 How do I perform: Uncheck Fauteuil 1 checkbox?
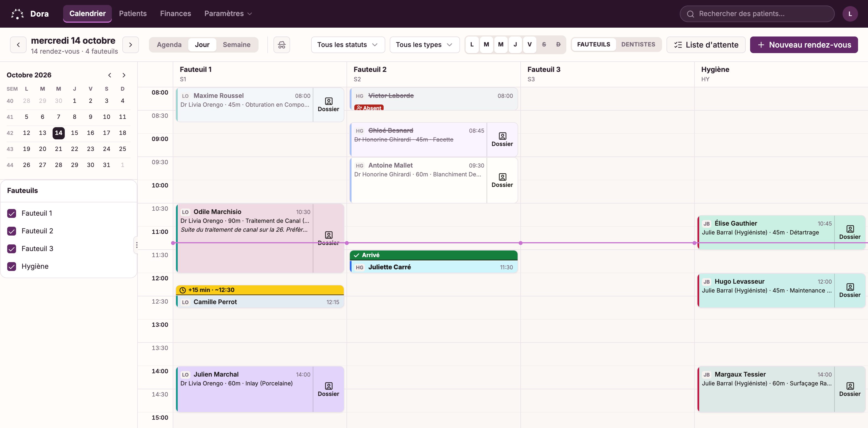coord(12,213)
